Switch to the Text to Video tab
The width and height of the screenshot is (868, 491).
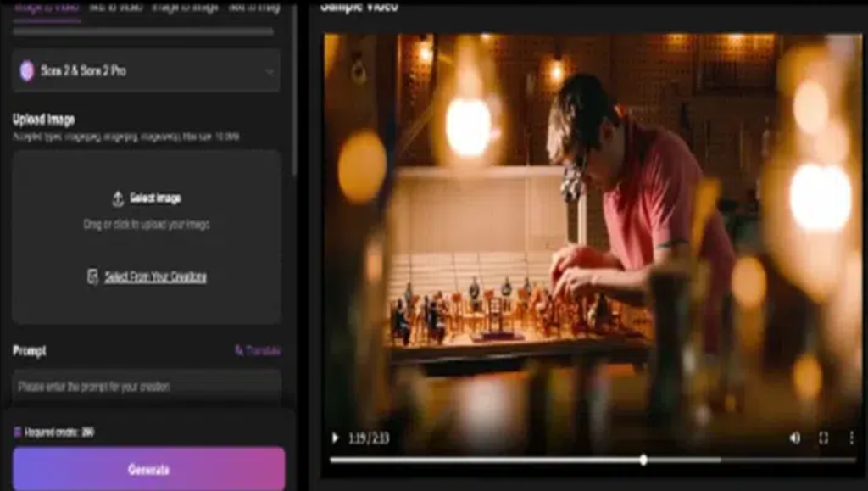[x=116, y=8]
